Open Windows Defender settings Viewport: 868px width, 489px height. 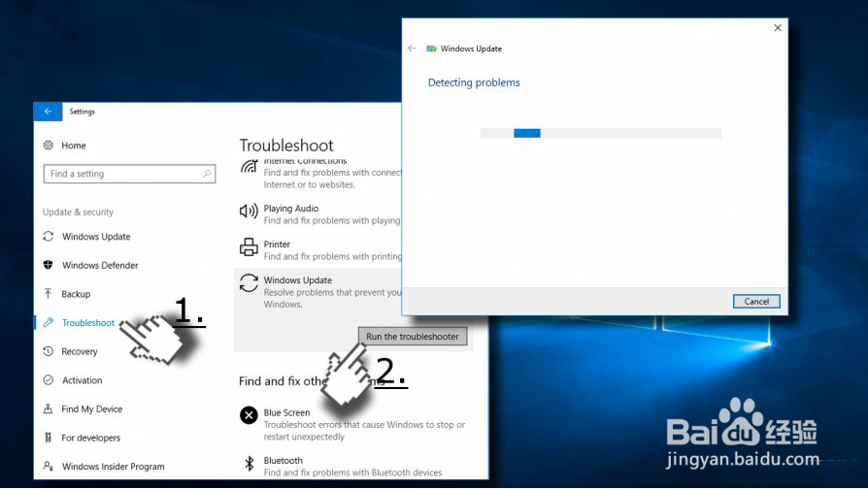coord(100,265)
